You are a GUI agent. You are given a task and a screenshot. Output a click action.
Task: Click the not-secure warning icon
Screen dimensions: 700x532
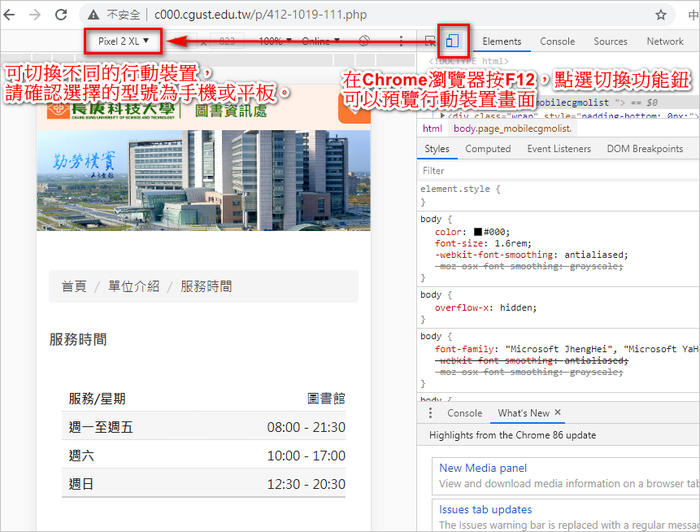click(93, 15)
